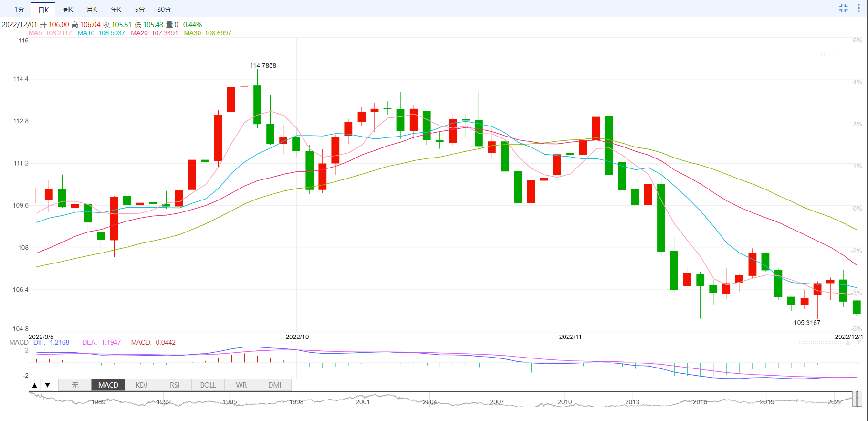
Task: Click the DEA: -1.1947 value
Action: [102, 342]
